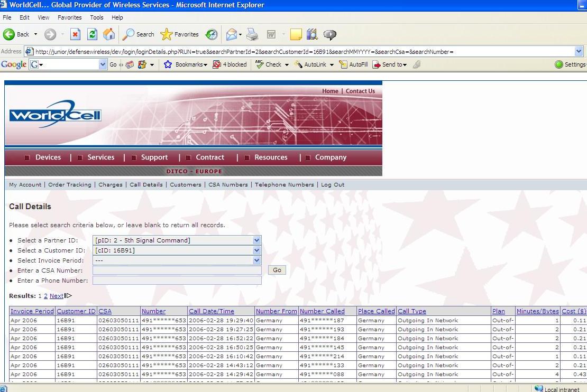Screen dimensions: 587x392
Task: Open the Help menu
Action: [x=117, y=17]
